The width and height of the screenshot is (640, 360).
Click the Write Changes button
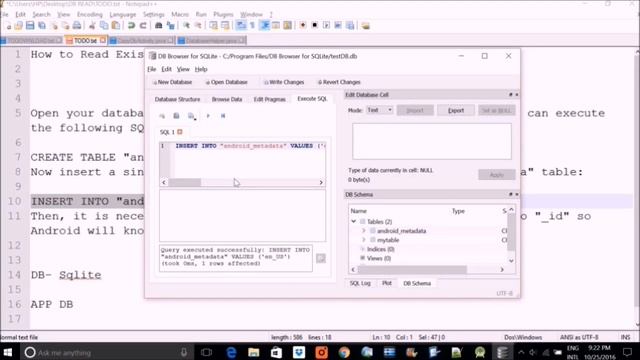coord(284,82)
